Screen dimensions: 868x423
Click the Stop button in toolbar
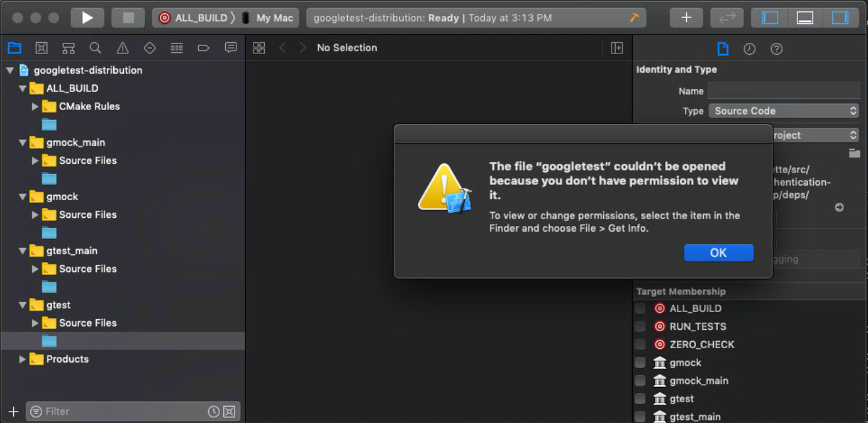[x=128, y=18]
